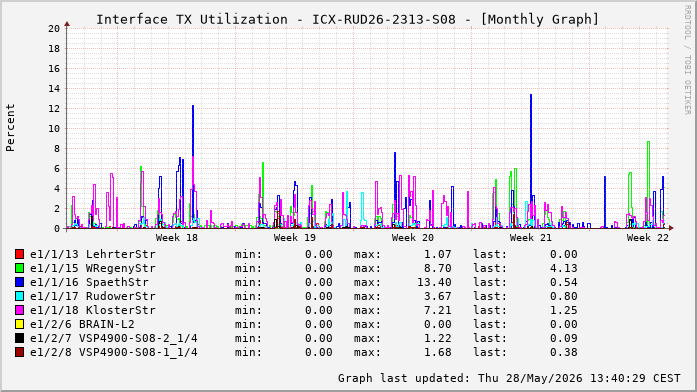Click legend label e1/1/17 RudowerStr

tap(92, 296)
